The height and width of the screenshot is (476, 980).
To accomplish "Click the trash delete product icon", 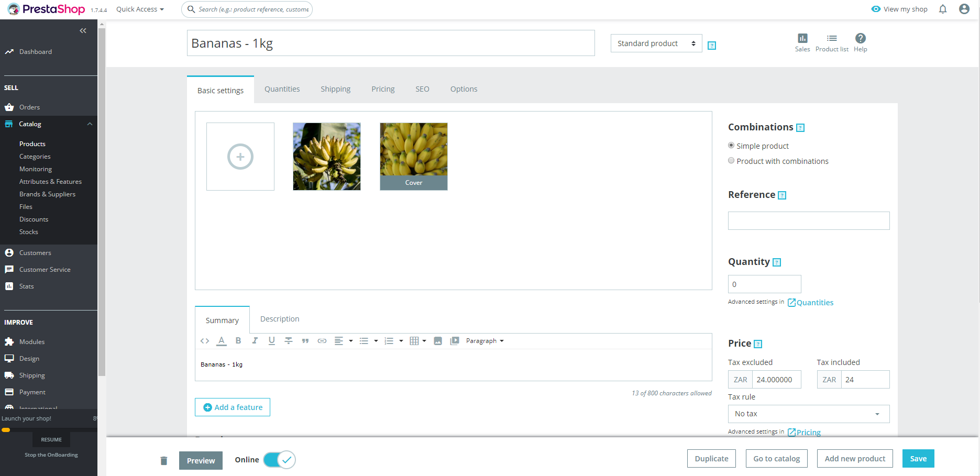I will coord(164,460).
